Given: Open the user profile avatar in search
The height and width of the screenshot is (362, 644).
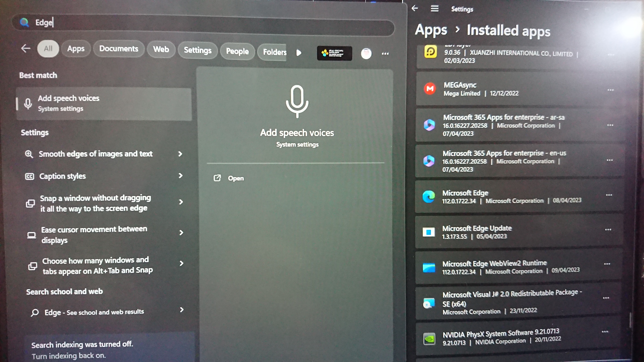Looking at the screenshot, I should coord(366,53).
